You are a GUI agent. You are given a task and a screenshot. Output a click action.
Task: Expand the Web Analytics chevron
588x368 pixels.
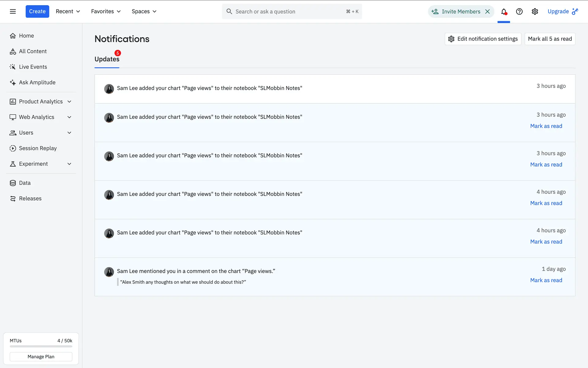(69, 117)
